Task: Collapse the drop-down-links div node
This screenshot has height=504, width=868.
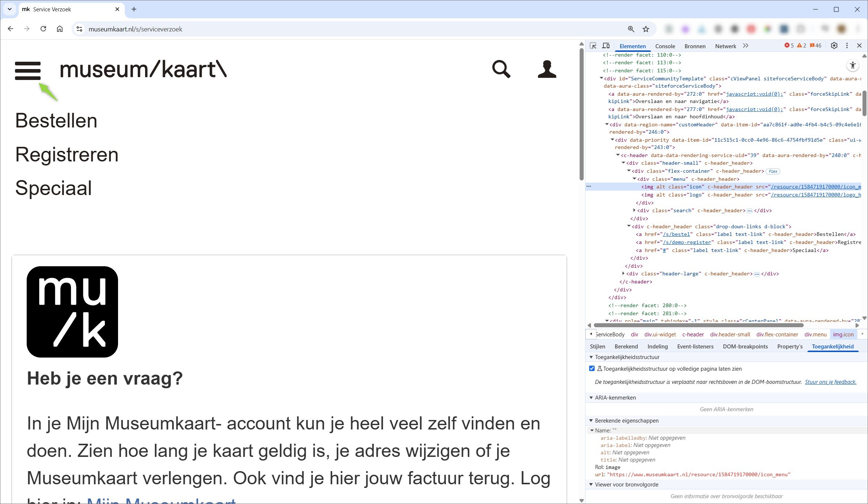Action: click(629, 226)
